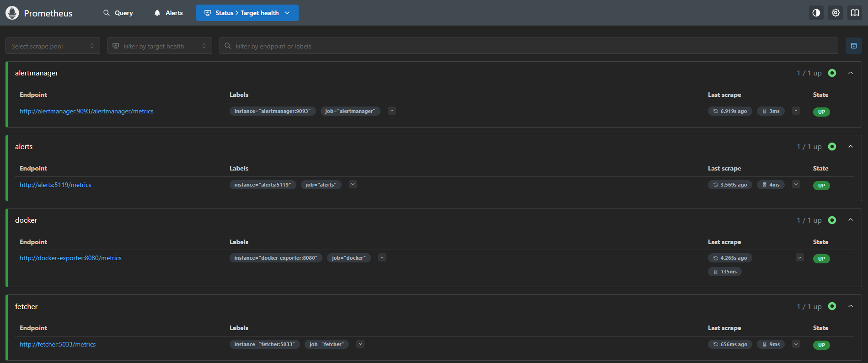Click the 3ms scrape duration badge
This screenshot has width=868, height=363.
[771, 111]
